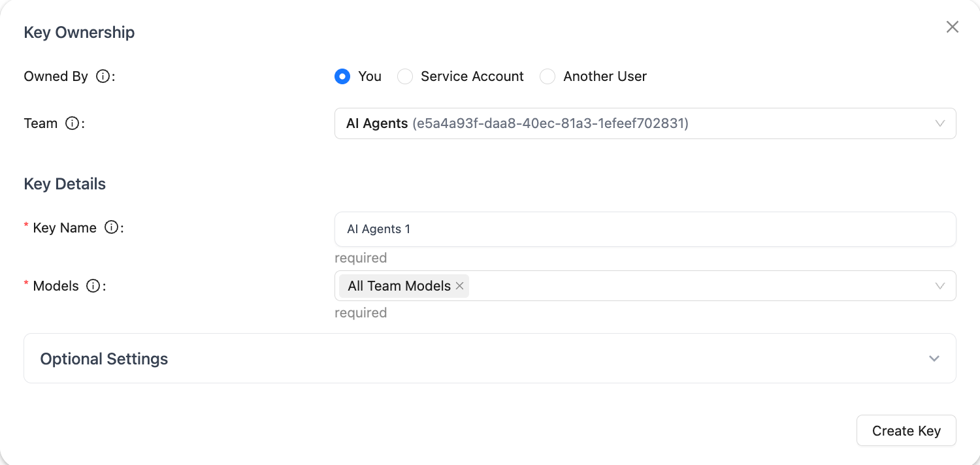Image resolution: width=980 pixels, height=465 pixels.
Task: Click the Service Account label text
Action: [x=472, y=76]
